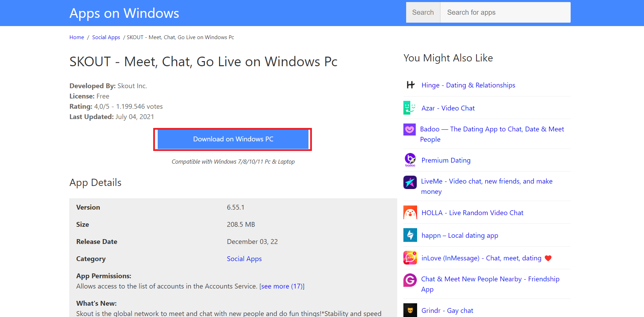Click You Might Also Like heading
Viewport: 644px width, 317px height.
click(448, 58)
